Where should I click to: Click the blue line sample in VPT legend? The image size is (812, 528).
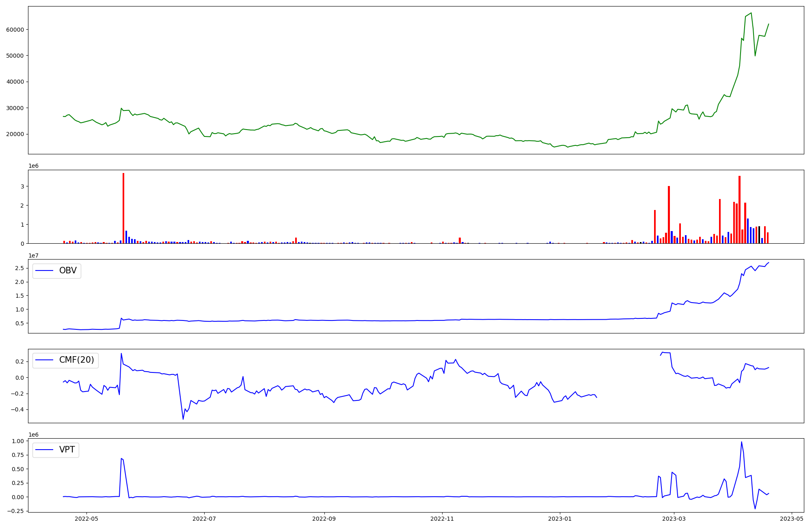click(x=45, y=450)
